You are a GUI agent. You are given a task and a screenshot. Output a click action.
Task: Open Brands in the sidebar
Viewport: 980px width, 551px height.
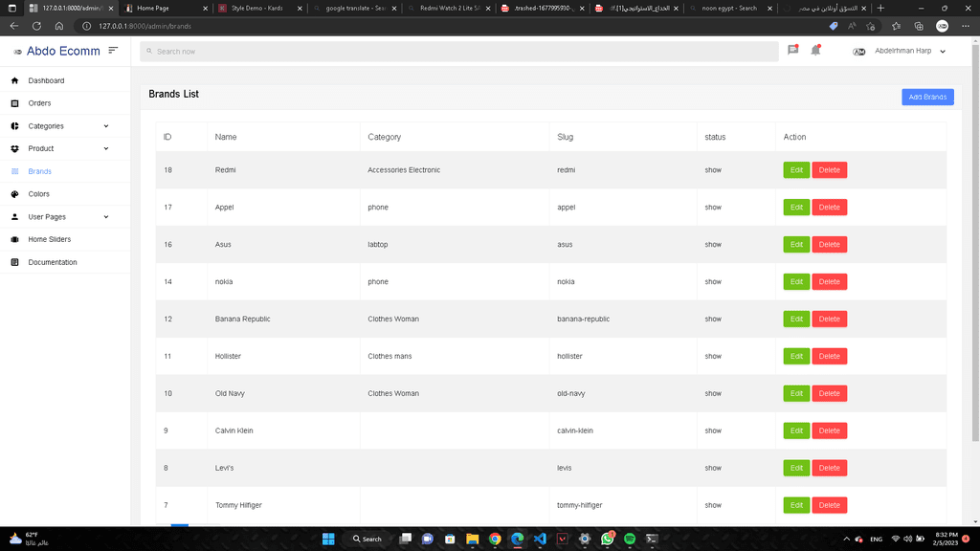(39, 171)
